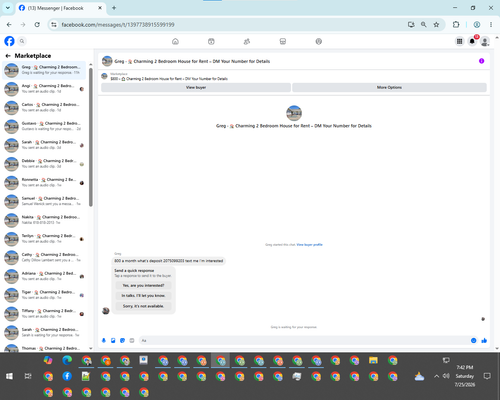500x400 pixels.
Task: Click the address bar URL
Action: (x=118, y=25)
